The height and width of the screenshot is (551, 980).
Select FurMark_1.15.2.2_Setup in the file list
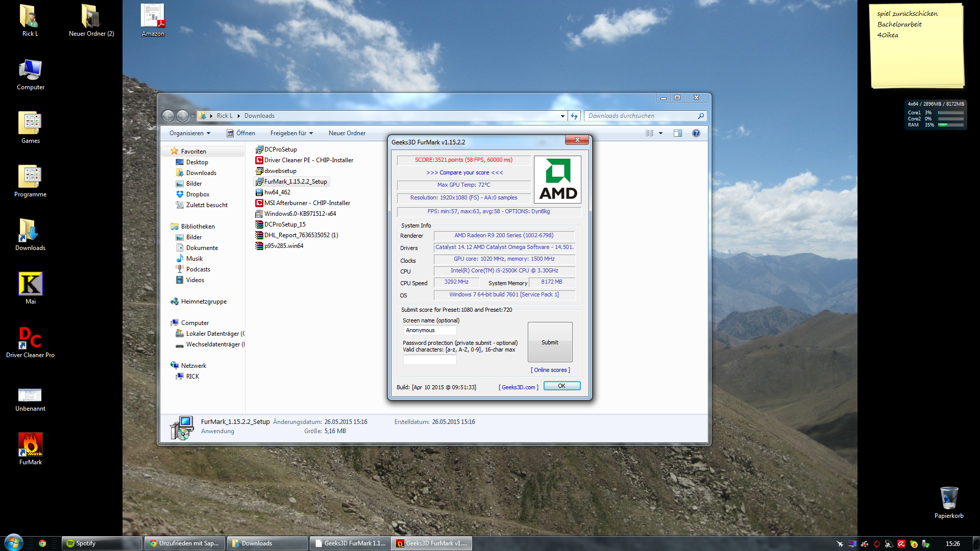[296, 182]
